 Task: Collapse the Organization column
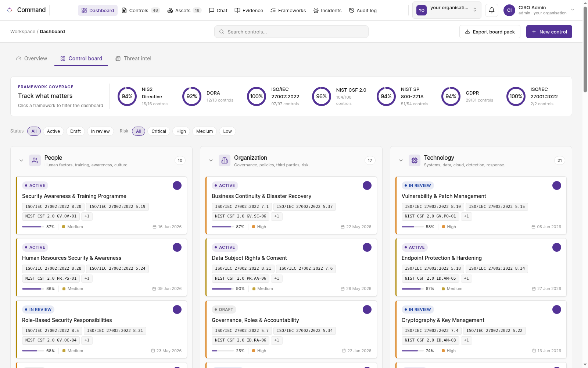(x=211, y=160)
